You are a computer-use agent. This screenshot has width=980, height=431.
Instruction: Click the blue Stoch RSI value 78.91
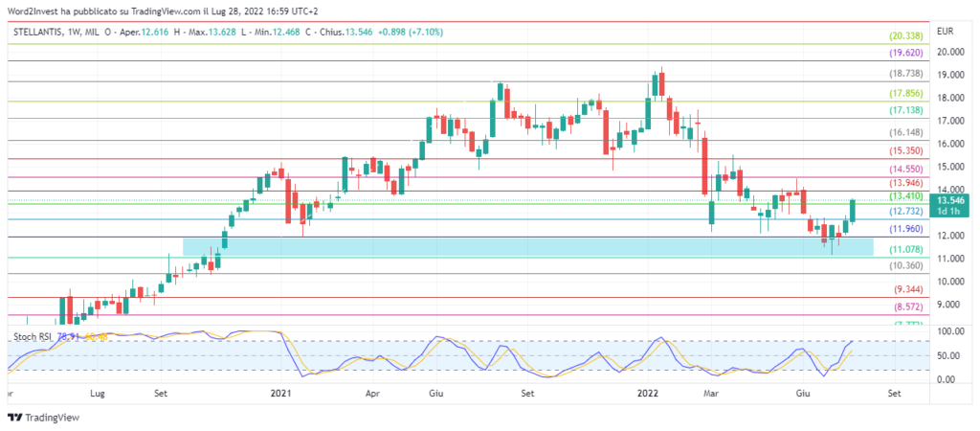tap(68, 336)
